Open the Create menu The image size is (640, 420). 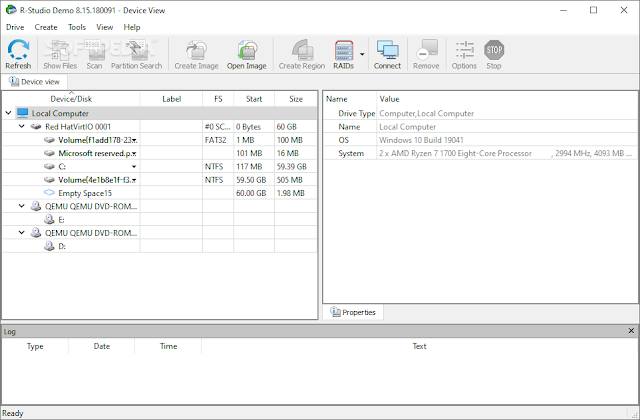[46, 27]
